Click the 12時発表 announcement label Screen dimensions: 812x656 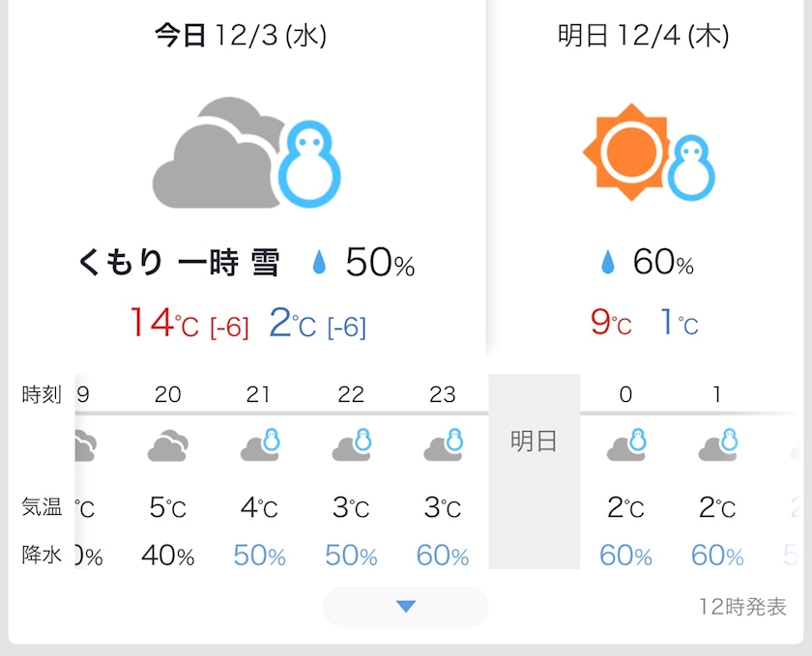point(742,608)
